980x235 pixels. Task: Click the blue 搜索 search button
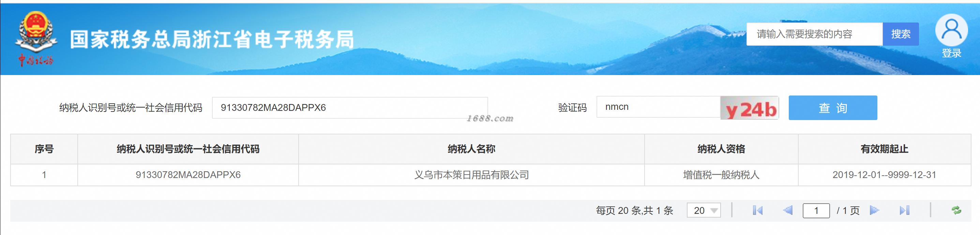901,34
